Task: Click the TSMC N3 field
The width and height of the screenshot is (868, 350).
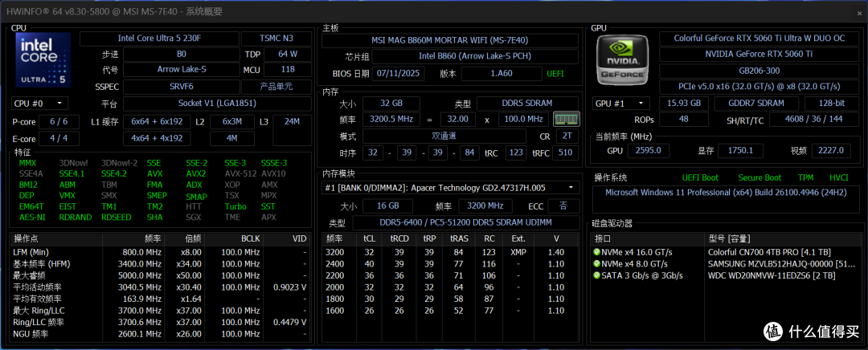Action: click(276, 39)
